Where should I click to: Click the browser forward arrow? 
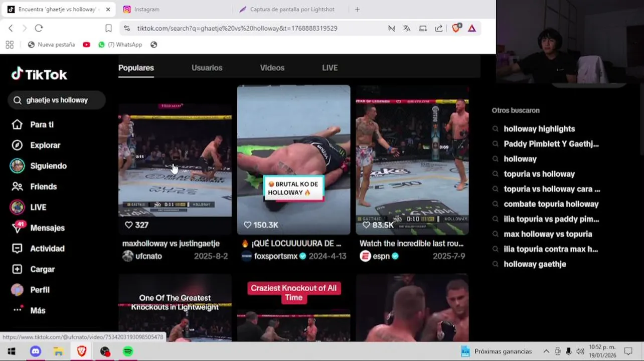point(24,28)
